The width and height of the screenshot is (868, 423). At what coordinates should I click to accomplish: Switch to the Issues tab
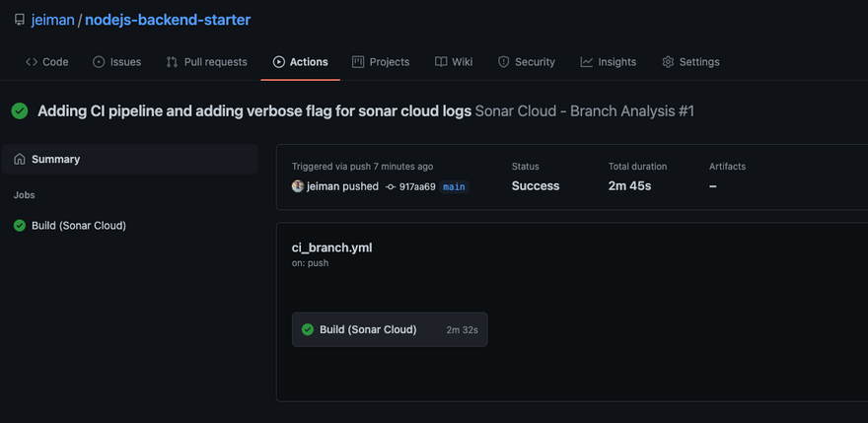tap(116, 62)
